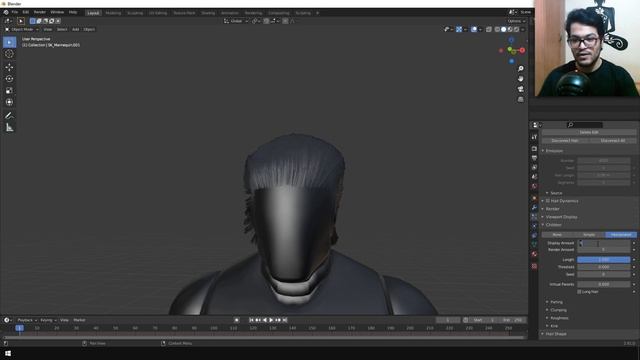Select None children type
This screenshot has width=640, height=360.
(x=557, y=235)
